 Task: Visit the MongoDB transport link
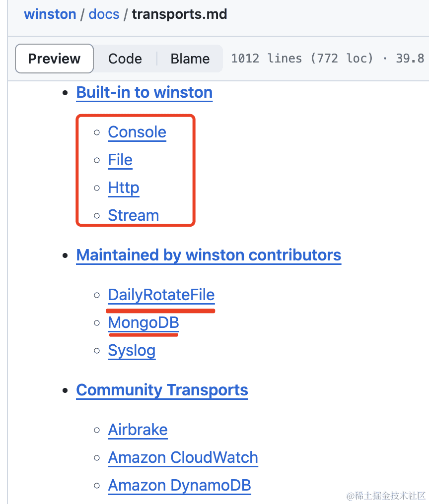(143, 322)
